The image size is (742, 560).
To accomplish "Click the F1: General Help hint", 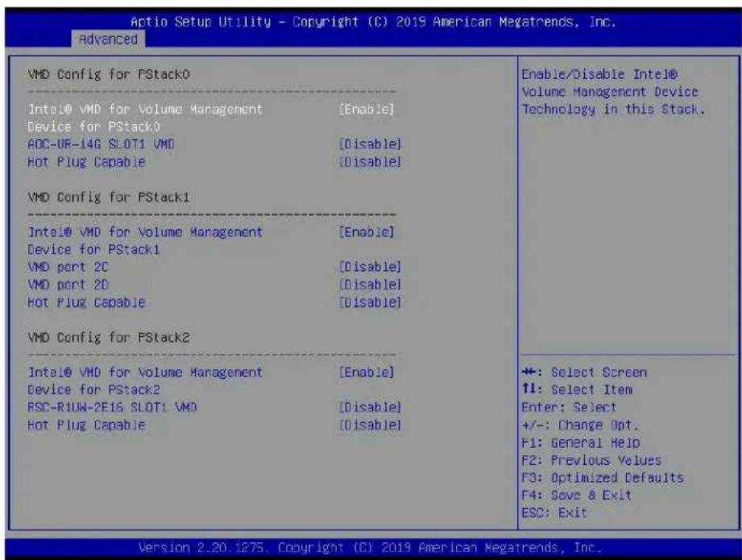I will click(581, 442).
